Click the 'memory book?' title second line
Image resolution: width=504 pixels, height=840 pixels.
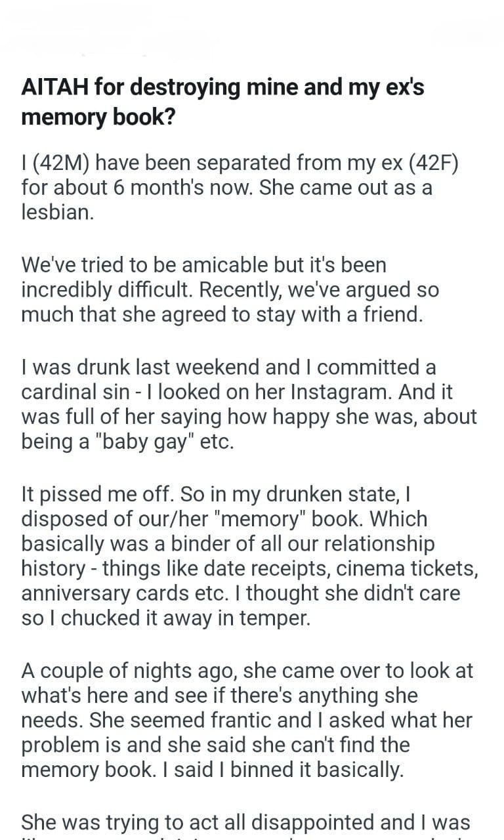[x=92, y=117]
